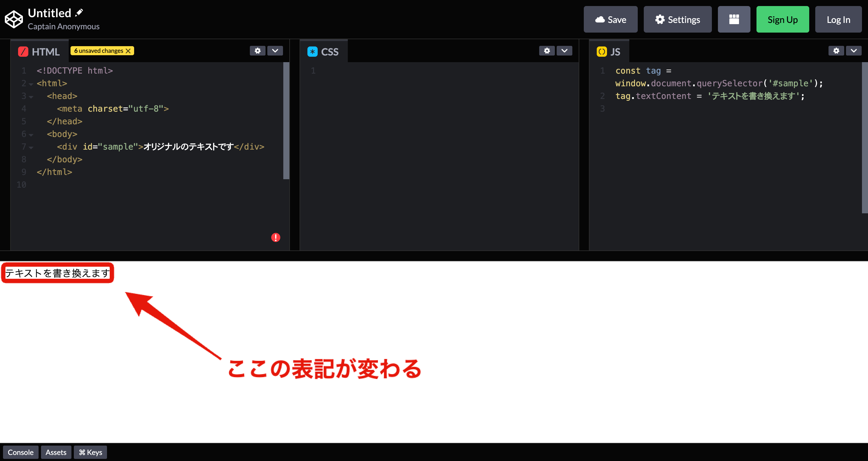Viewport: 868px width, 461px height.
Task: Save the pen with the cloud Save button
Action: click(611, 19)
